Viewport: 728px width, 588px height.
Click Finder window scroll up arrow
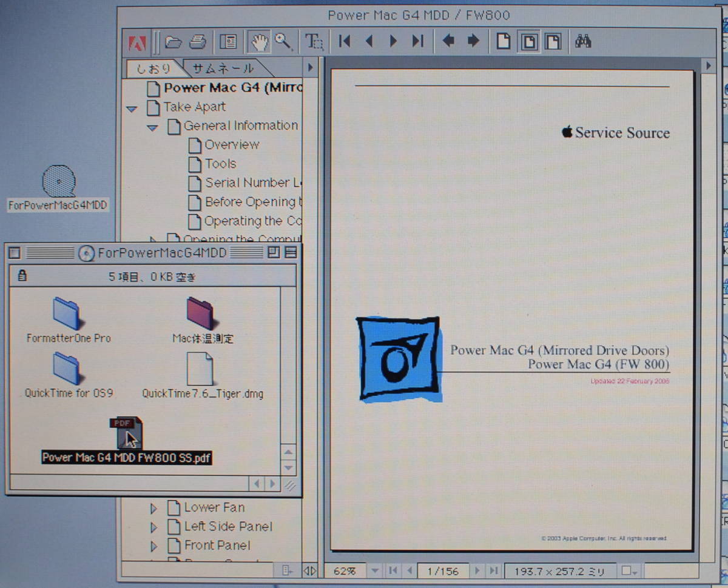coord(289,453)
